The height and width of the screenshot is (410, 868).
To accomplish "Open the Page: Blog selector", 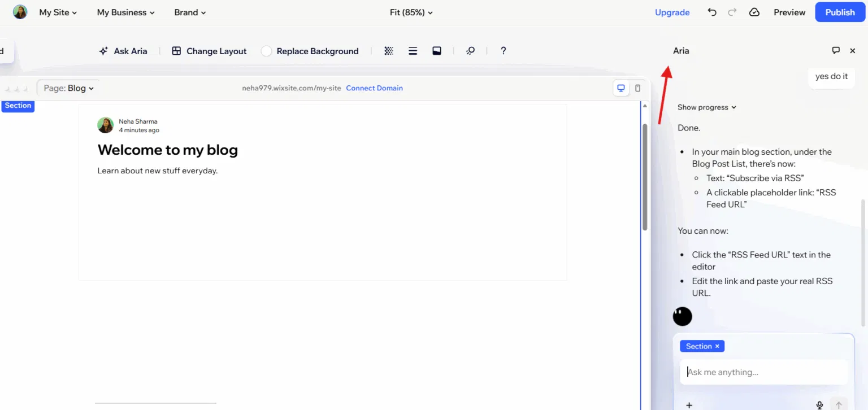I will (x=67, y=88).
